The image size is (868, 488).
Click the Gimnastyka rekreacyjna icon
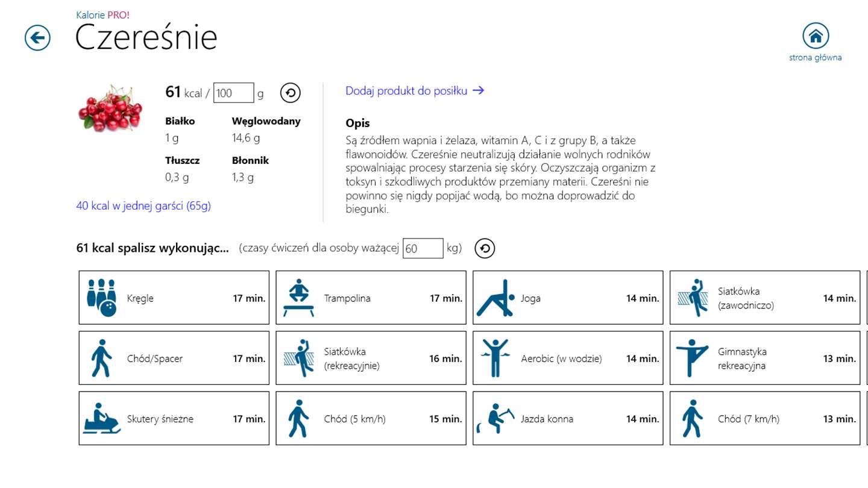[693, 358]
